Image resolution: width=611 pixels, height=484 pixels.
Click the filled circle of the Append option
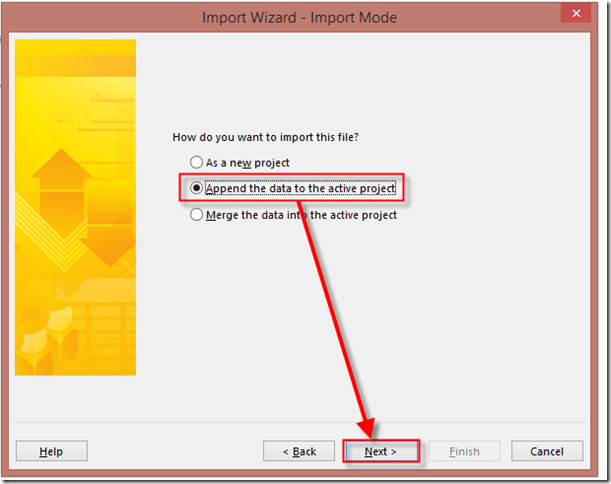(197, 189)
